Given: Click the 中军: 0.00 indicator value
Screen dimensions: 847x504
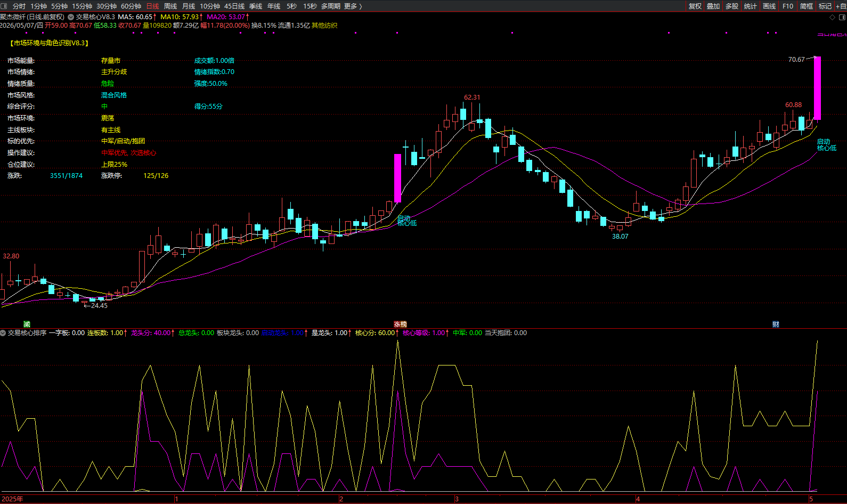Looking at the screenshot, I should point(468,333).
